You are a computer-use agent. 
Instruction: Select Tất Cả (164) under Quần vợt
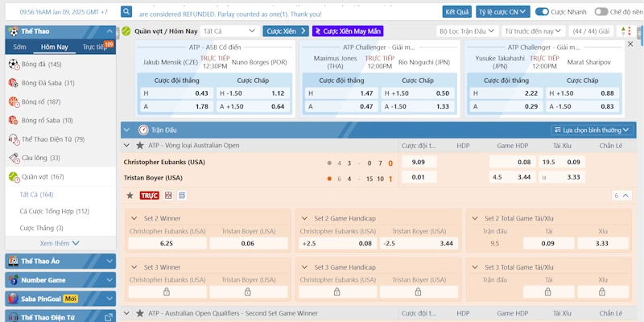coord(36,194)
